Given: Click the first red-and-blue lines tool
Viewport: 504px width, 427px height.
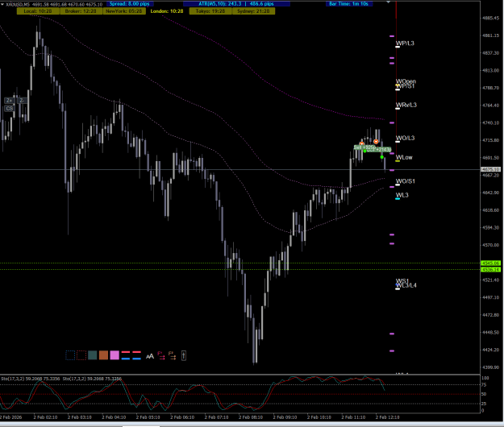Looking at the screenshot, I should coord(126,355).
